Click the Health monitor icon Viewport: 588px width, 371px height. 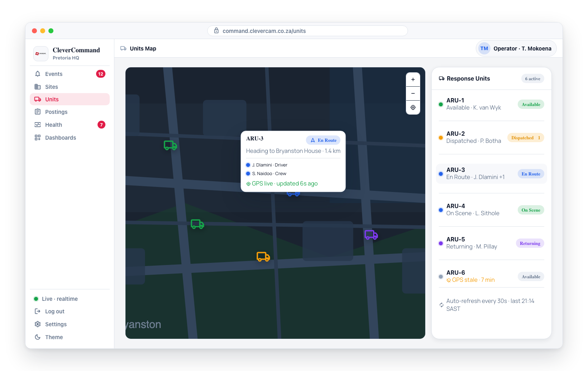38,125
